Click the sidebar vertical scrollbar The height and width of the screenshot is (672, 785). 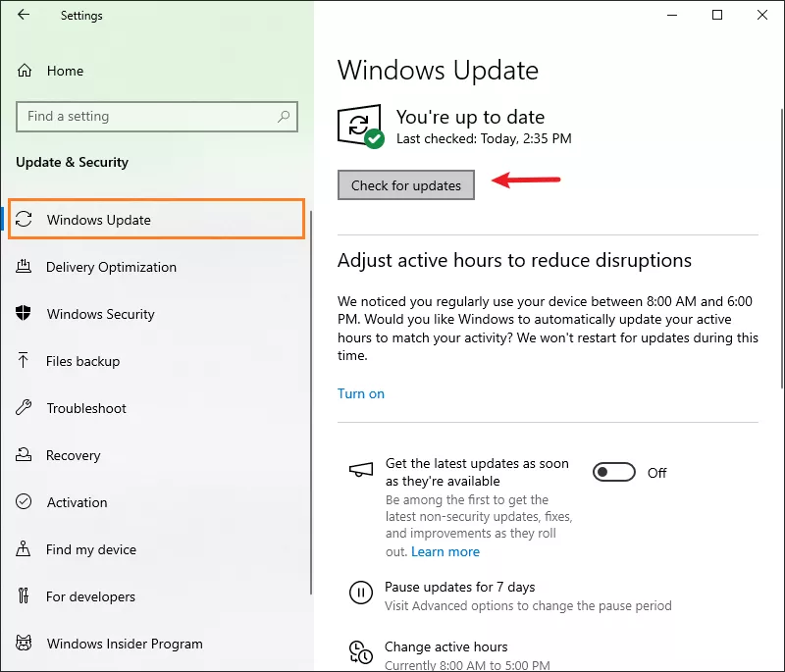(x=311, y=402)
